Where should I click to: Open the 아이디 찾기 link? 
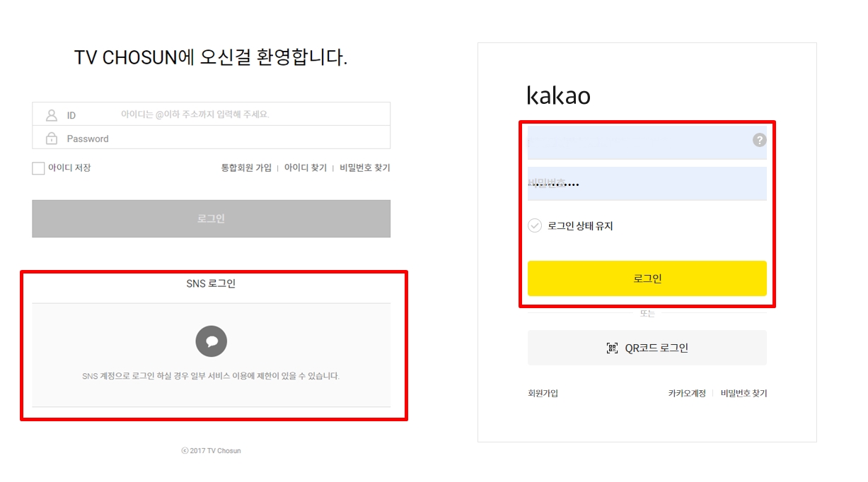coord(306,168)
